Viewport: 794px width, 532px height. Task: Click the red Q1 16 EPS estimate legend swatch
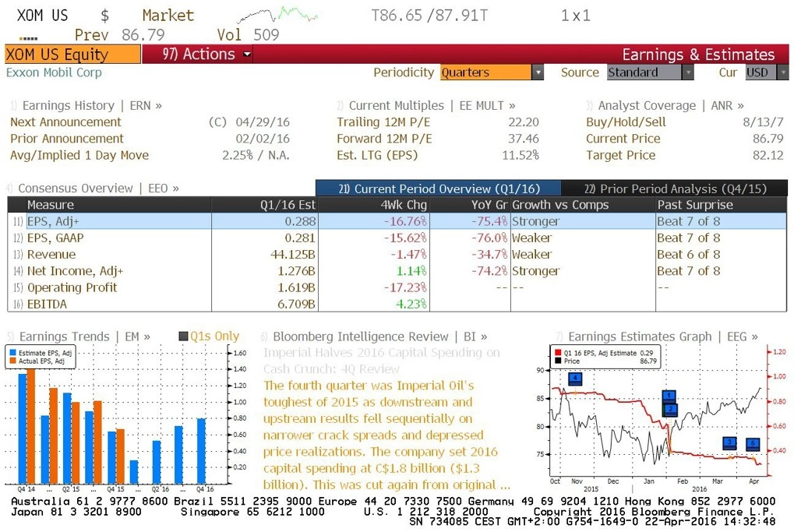click(558, 353)
